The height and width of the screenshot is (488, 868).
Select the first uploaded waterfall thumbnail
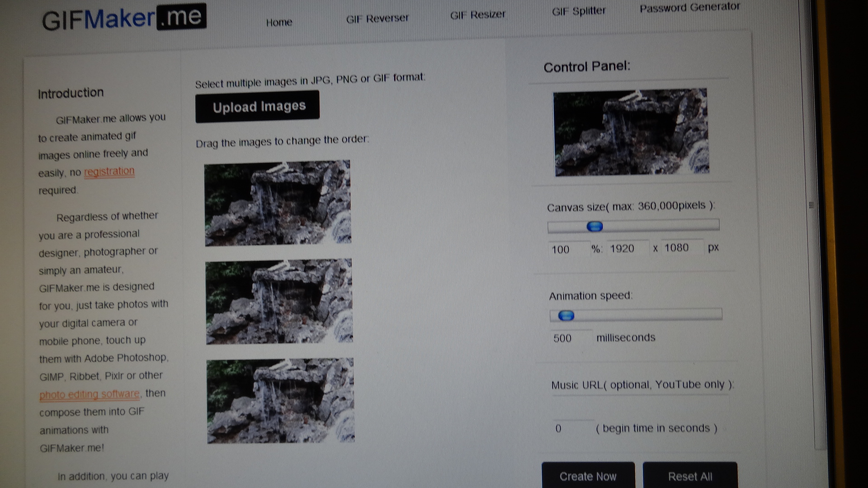coord(278,203)
